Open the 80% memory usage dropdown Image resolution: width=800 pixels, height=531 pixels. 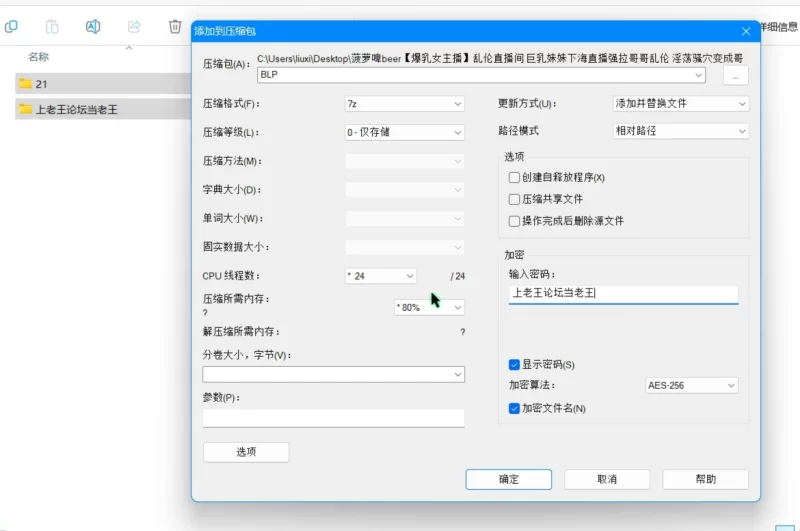(x=429, y=308)
